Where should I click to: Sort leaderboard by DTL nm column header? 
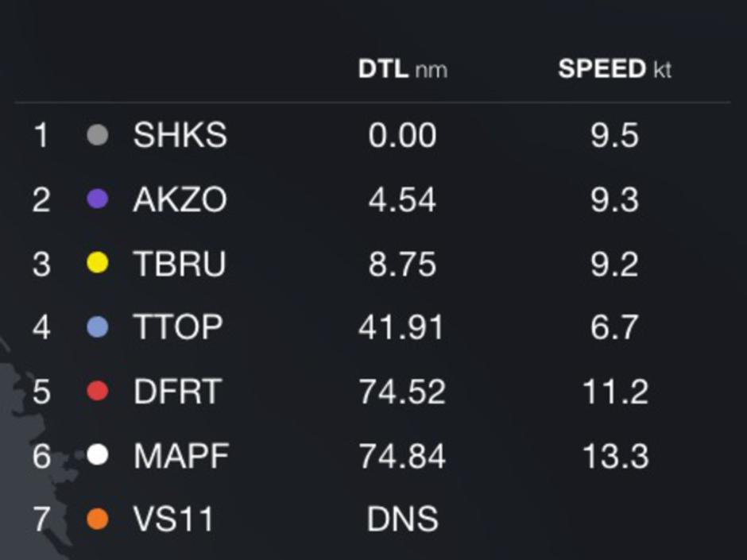click(x=402, y=69)
